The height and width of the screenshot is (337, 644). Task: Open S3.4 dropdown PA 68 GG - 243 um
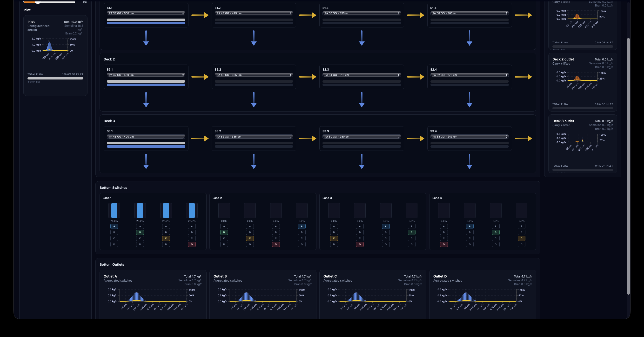click(x=469, y=137)
